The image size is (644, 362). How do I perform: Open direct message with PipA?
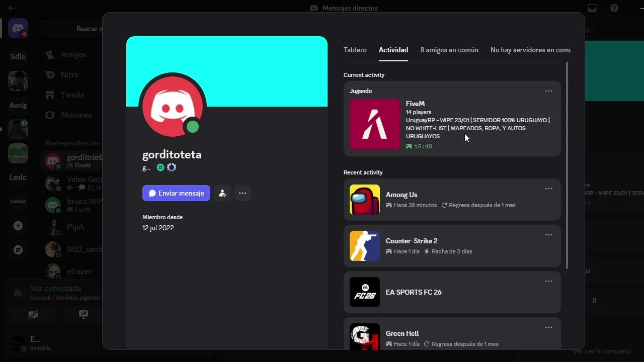pyautogui.click(x=72, y=227)
